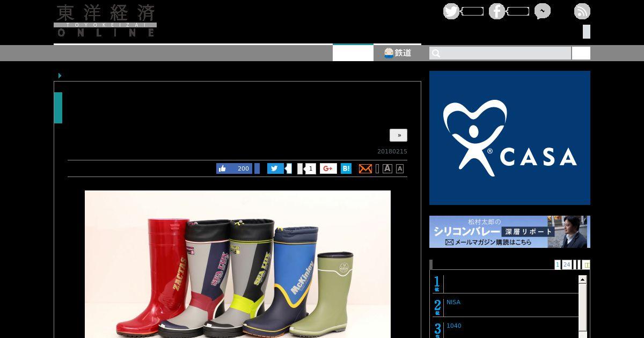Set large font size with bigger A

[387, 168]
